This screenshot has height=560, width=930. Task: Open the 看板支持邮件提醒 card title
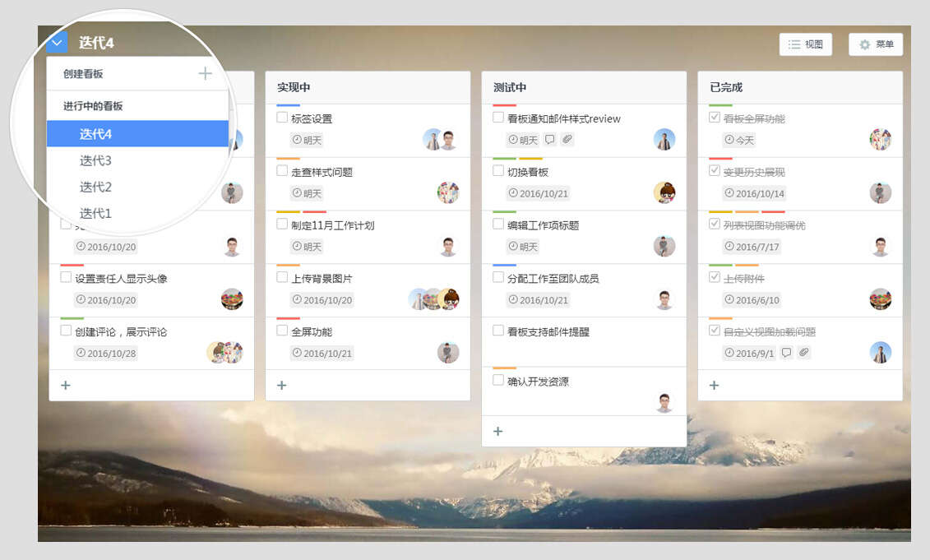point(548,331)
